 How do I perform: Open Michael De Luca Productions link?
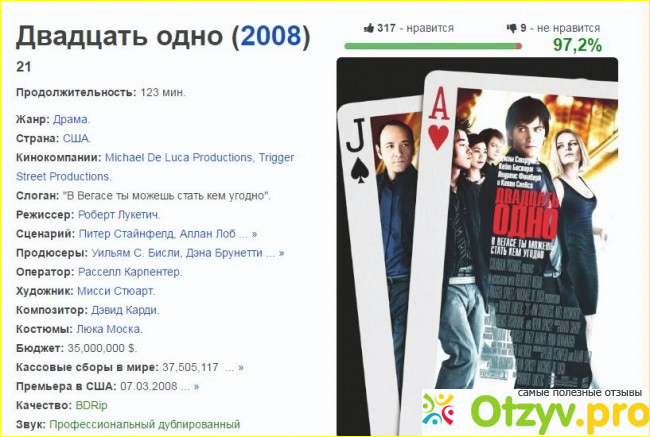pyautogui.click(x=179, y=158)
